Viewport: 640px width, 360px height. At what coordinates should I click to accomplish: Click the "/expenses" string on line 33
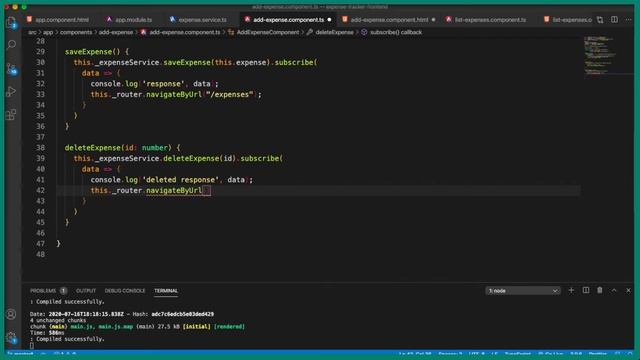click(x=229, y=94)
